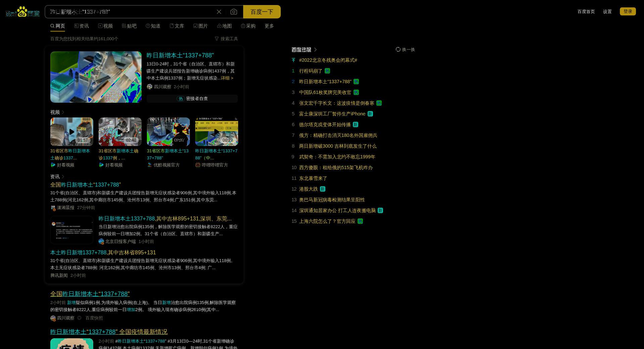Open 北京日报客户端 news thumbnail
The width and height of the screenshot is (644, 349).
(72, 230)
